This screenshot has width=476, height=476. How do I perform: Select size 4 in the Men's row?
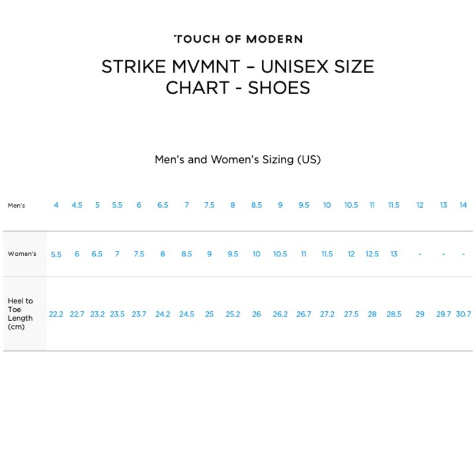pos(56,205)
